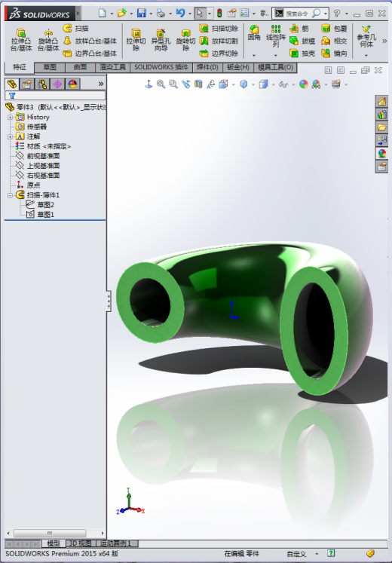
Task: Click the Lofted Boss/Base tool (放样凸台/基体)
Action: point(90,41)
